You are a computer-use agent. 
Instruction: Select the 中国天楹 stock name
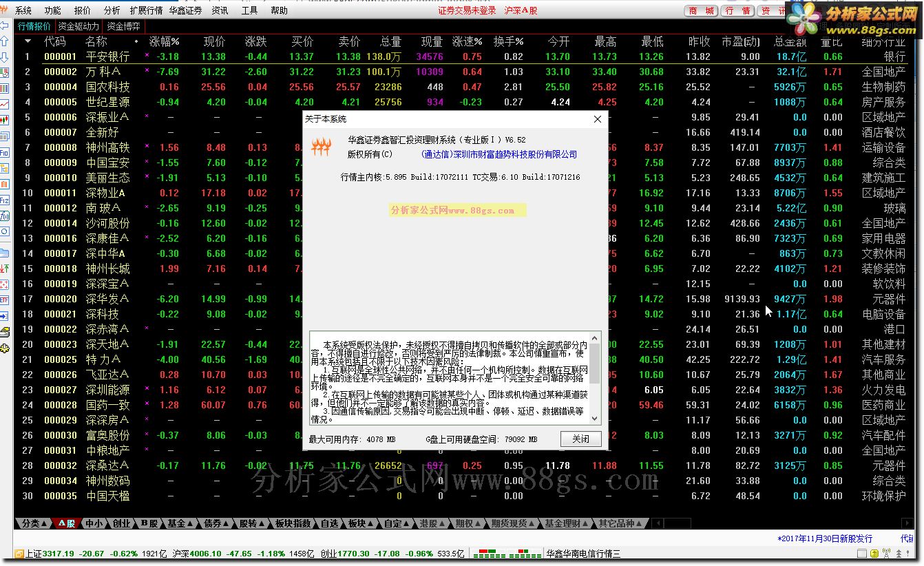pos(107,496)
